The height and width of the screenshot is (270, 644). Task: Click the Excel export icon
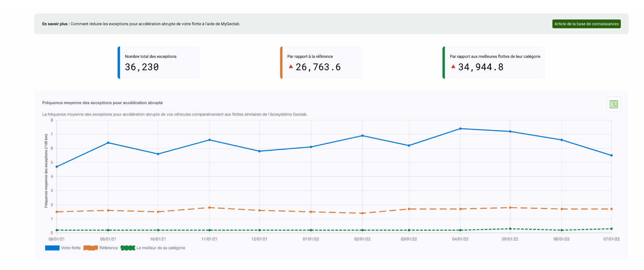(x=613, y=104)
